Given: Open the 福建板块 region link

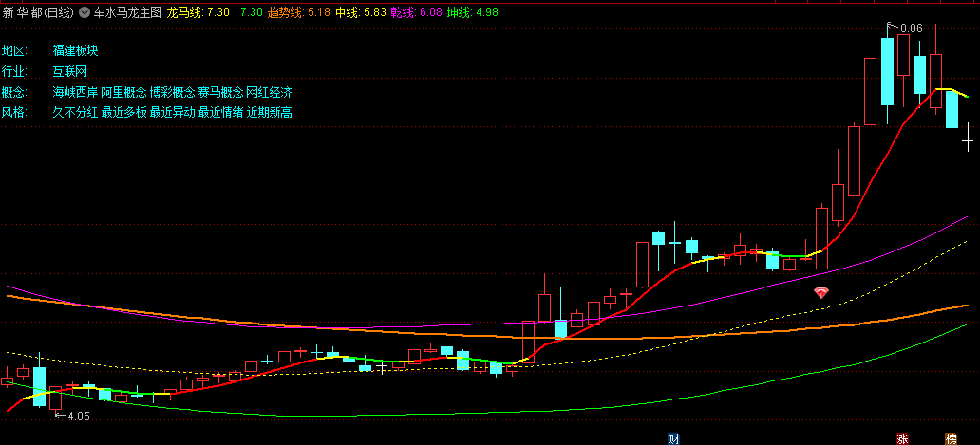Looking at the screenshot, I should pos(76,51).
